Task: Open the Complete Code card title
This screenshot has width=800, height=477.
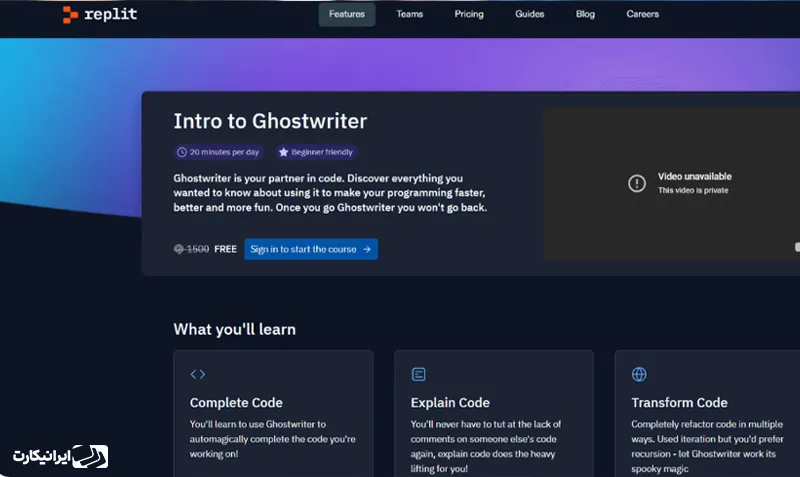Action: pyautogui.click(x=236, y=403)
